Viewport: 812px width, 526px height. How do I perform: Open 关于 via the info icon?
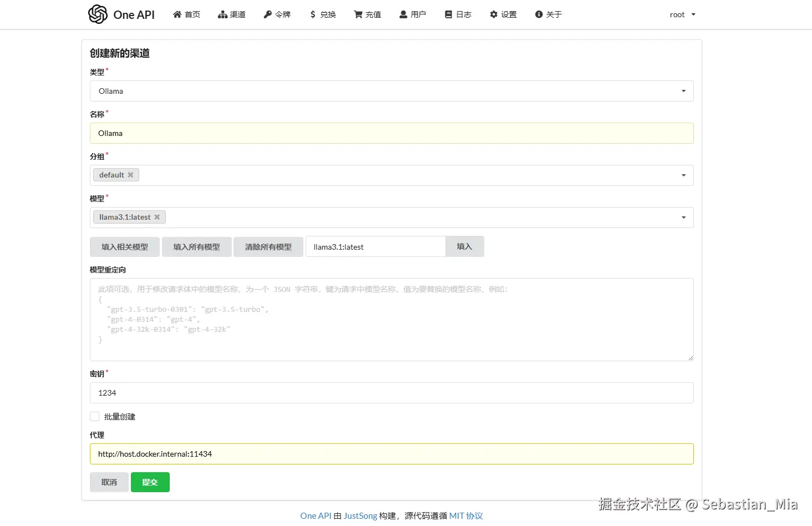(539, 14)
